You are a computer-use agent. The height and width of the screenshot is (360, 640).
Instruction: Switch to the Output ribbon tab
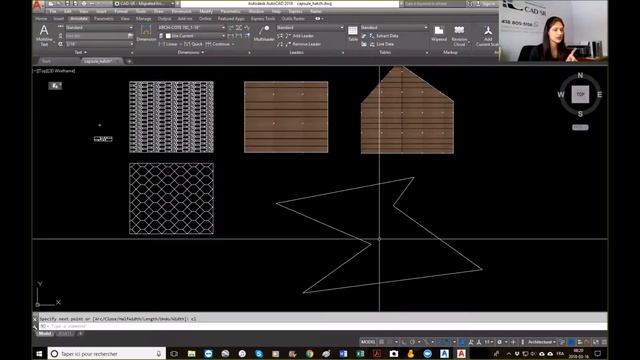click(x=164, y=19)
